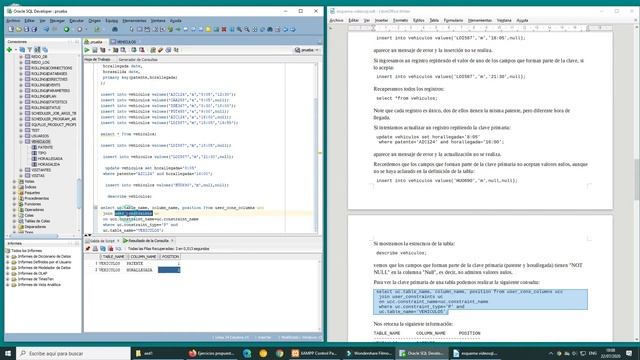Select the Hoja de Trabajo tab
The width and height of the screenshot is (640, 360).
(x=97, y=60)
